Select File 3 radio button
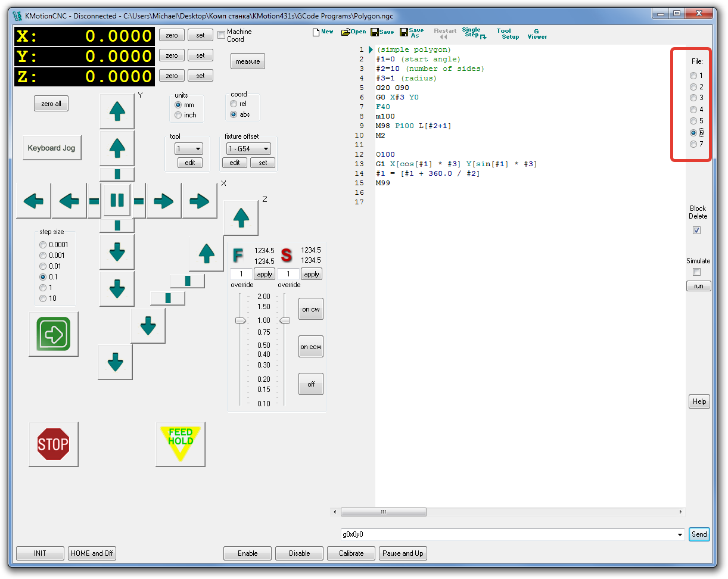728x579 pixels. pyautogui.click(x=693, y=98)
